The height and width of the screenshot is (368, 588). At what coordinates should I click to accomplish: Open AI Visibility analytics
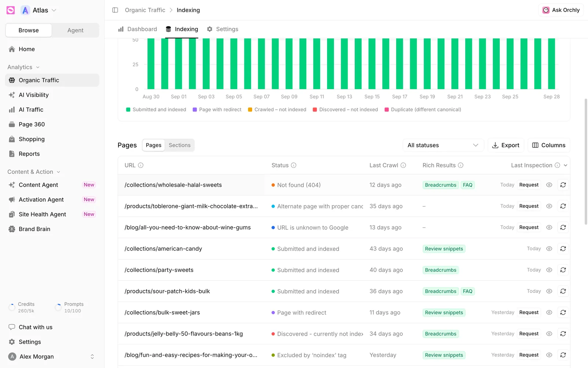(x=52, y=95)
